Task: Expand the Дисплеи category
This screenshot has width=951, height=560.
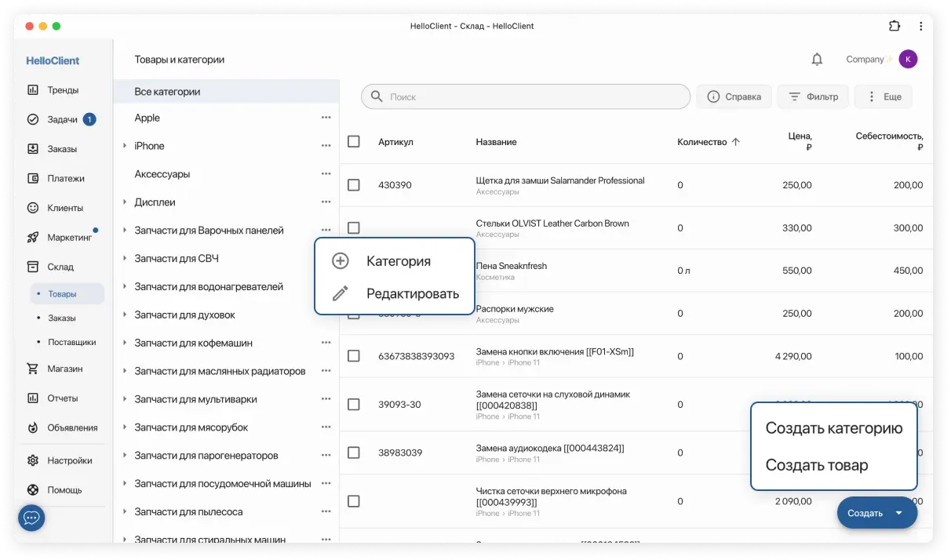Action: [125, 202]
